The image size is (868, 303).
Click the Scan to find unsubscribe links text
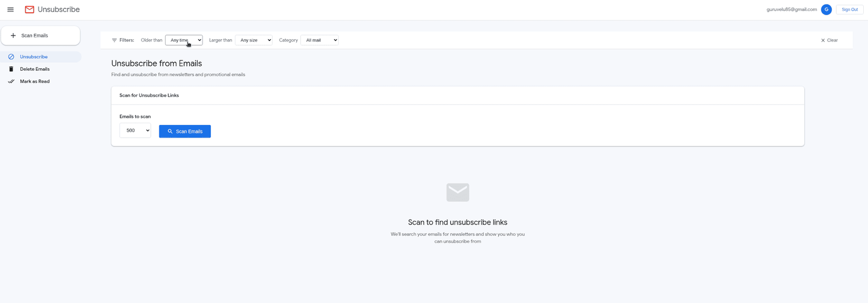click(x=458, y=222)
